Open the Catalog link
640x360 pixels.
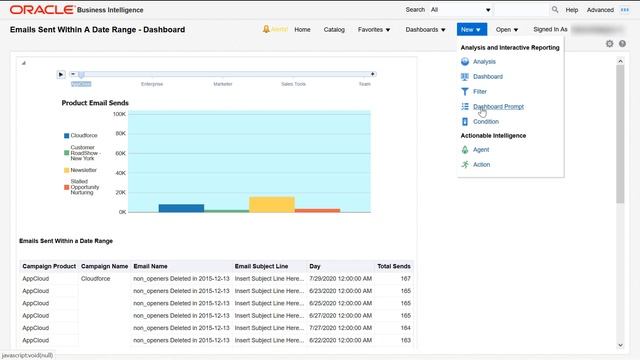(x=334, y=30)
